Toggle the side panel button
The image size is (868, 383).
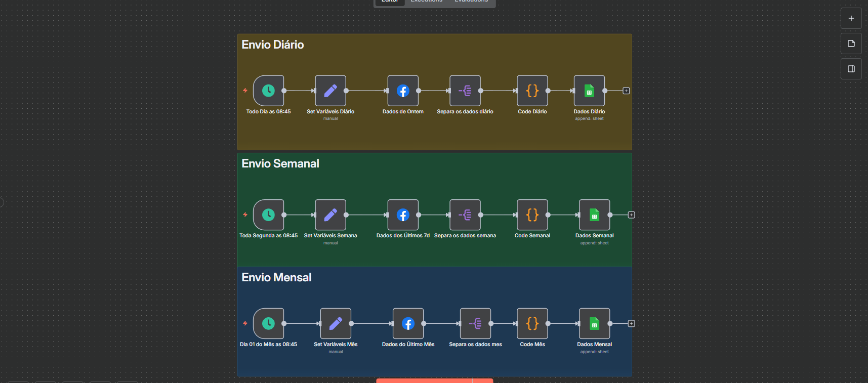click(x=851, y=69)
